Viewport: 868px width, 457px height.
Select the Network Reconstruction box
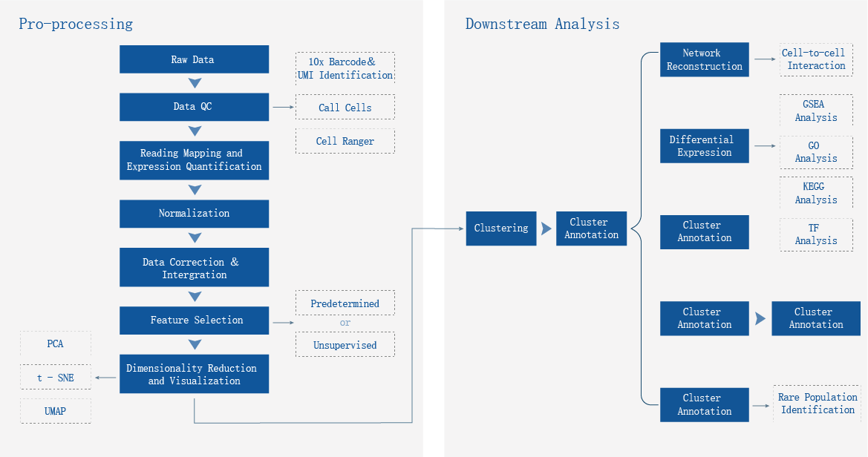pos(704,59)
